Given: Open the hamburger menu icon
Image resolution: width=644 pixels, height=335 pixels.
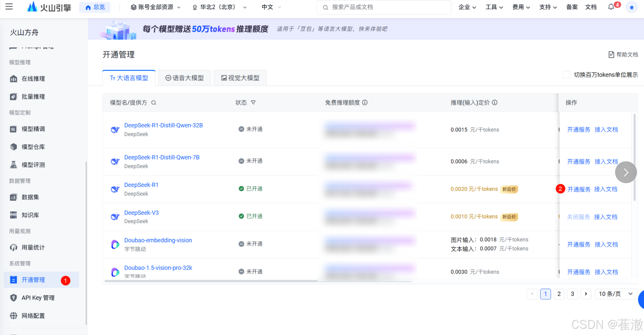Looking at the screenshot, I should pos(9,6).
